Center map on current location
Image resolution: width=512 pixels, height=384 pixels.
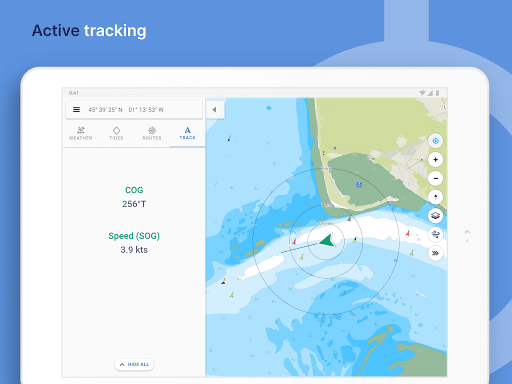(x=435, y=141)
